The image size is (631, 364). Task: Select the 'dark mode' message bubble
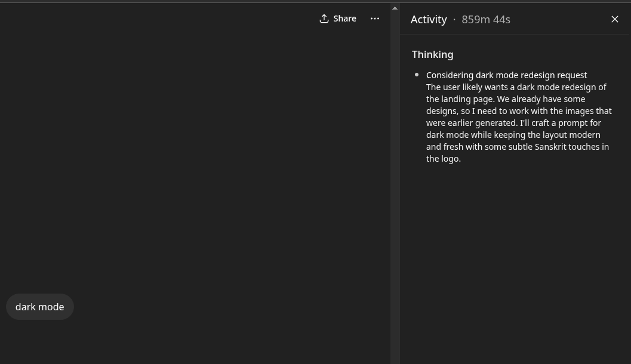point(40,307)
